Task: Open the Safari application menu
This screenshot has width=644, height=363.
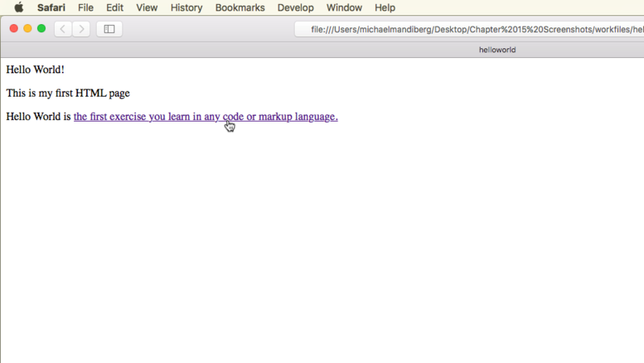Action: tap(52, 7)
